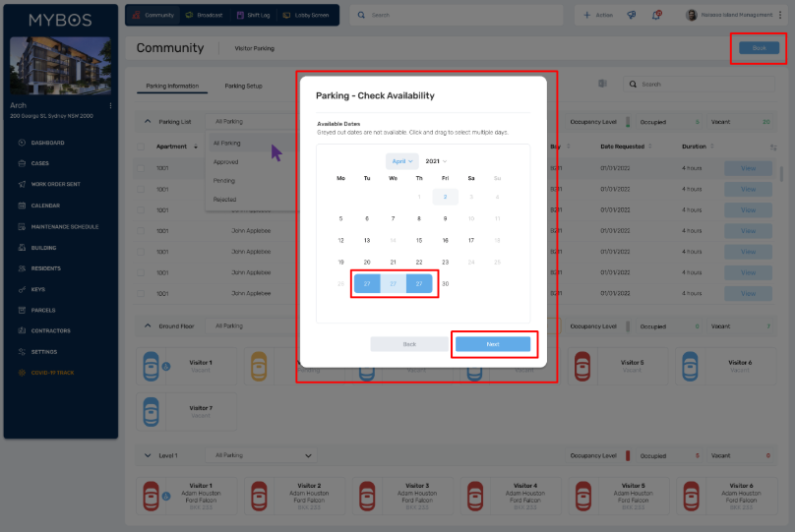796x532 pixels.
Task: Select April 13 in the calendar
Action: [367, 240]
